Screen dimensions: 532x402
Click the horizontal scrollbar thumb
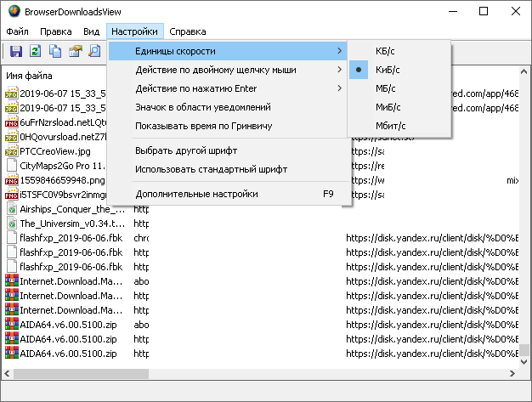(x=81, y=374)
